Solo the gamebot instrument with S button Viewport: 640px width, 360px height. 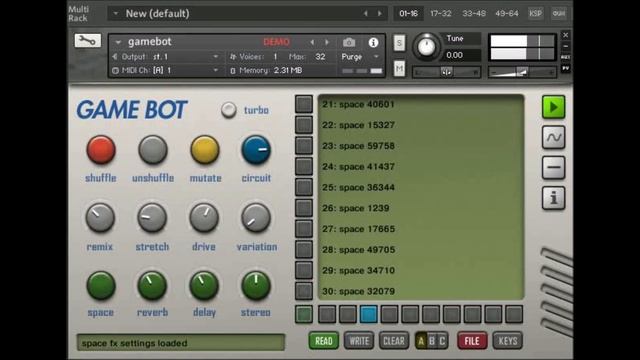[x=399, y=43]
